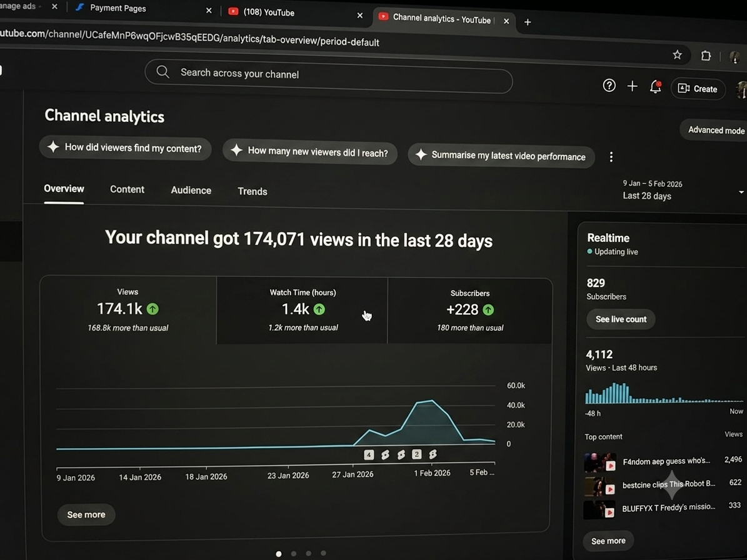Ask How did viewers find my content
747x560 pixels.
125,147
